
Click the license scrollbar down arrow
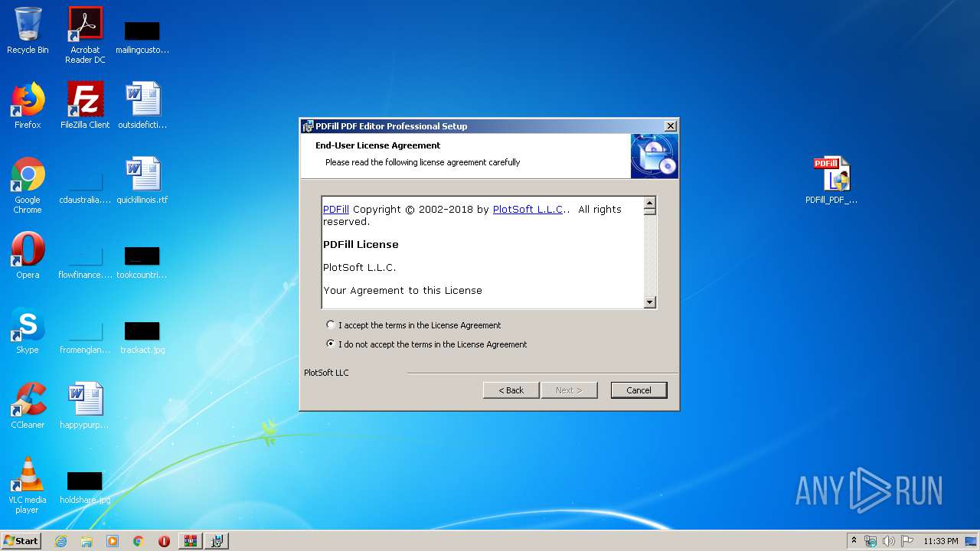click(650, 302)
